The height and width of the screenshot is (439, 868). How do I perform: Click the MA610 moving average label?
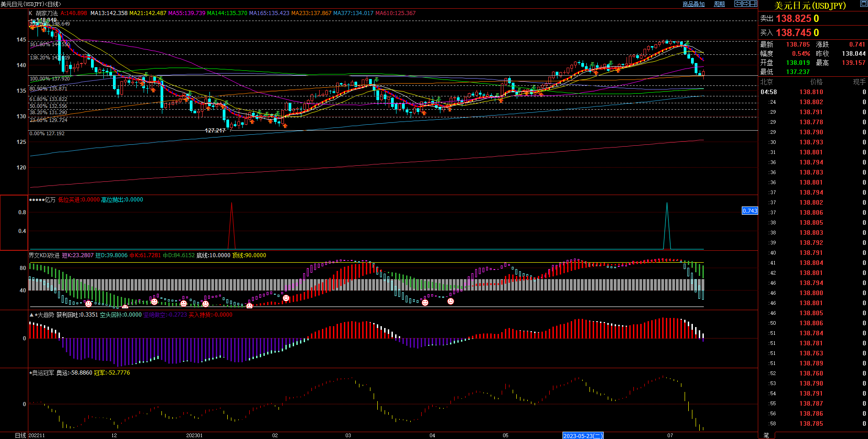[395, 13]
